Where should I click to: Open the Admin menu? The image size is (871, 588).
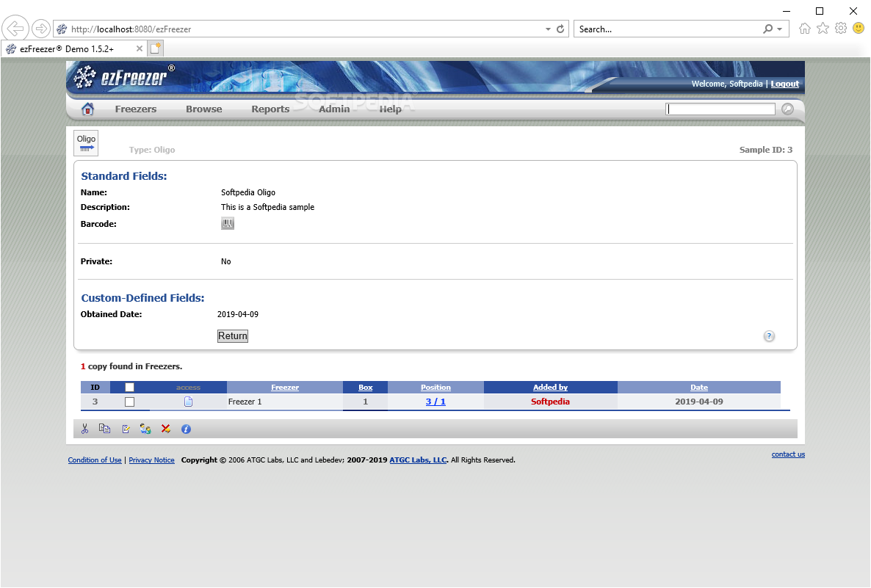pos(334,109)
